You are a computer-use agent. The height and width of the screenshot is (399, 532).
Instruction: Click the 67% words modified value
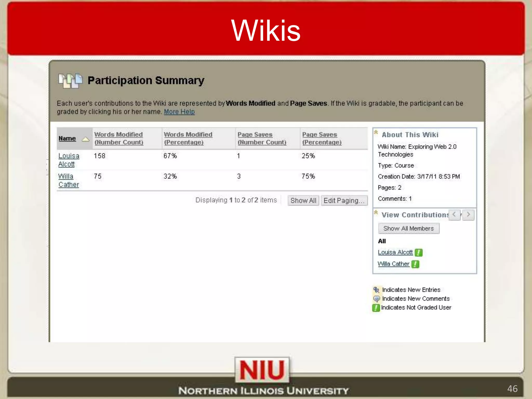point(170,156)
